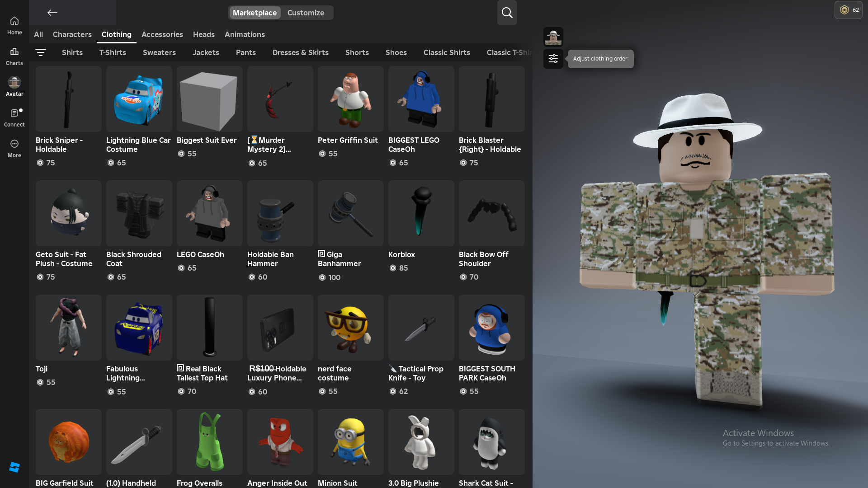868x488 pixels.
Task: Click the adjust clothing order icon
Action: click(x=553, y=59)
